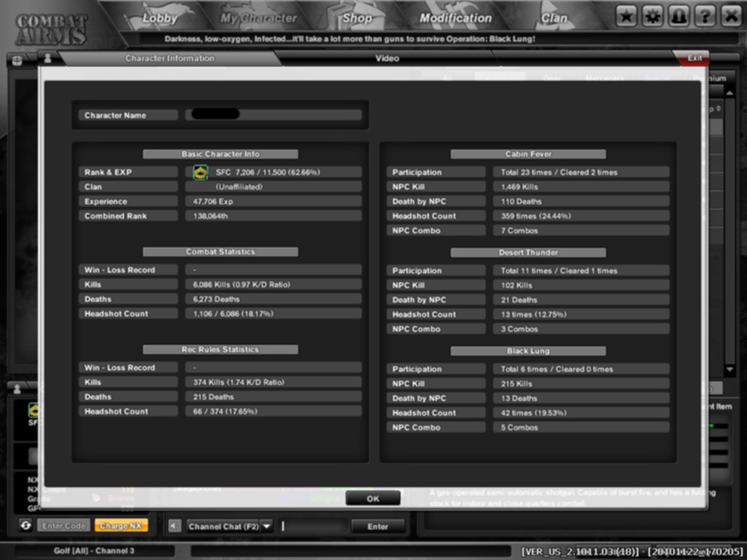This screenshot has height=560, width=747.
Task: Click the 7 Combos value
Action: (519, 230)
